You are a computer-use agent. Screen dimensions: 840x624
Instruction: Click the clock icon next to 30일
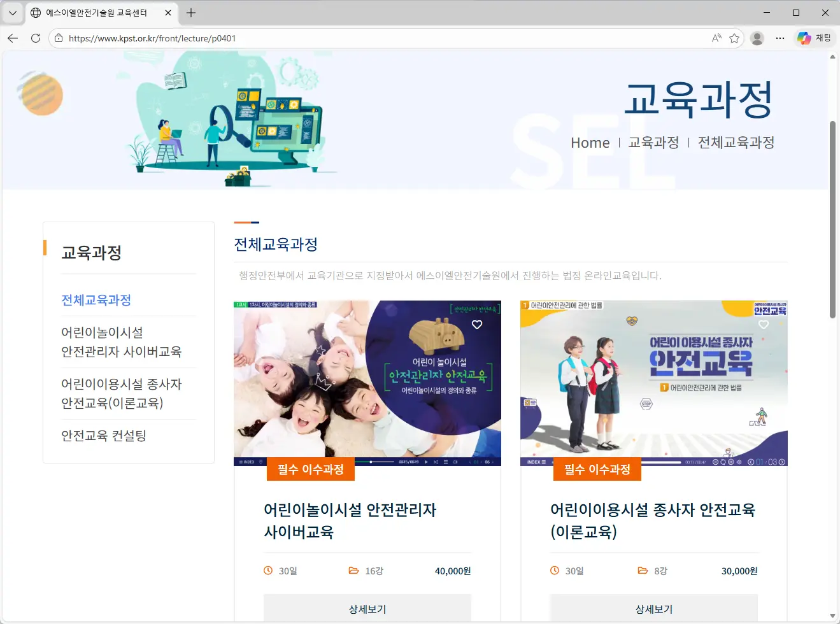point(267,571)
